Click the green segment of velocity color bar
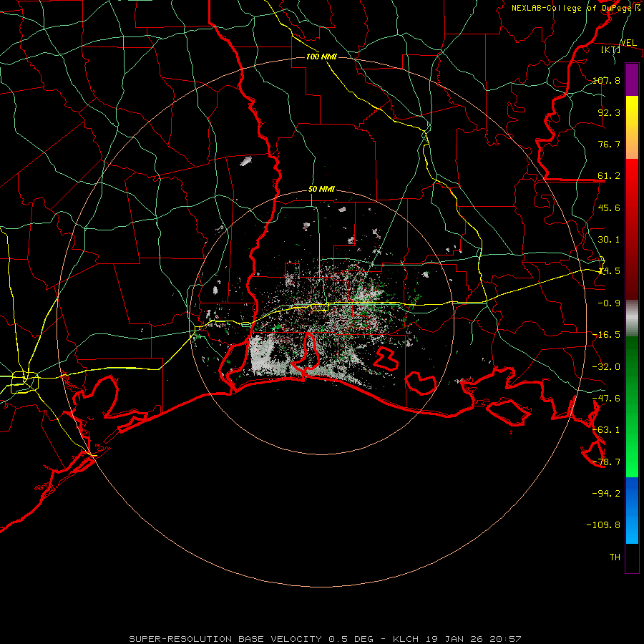The height and width of the screenshot is (644, 644). tap(632, 406)
